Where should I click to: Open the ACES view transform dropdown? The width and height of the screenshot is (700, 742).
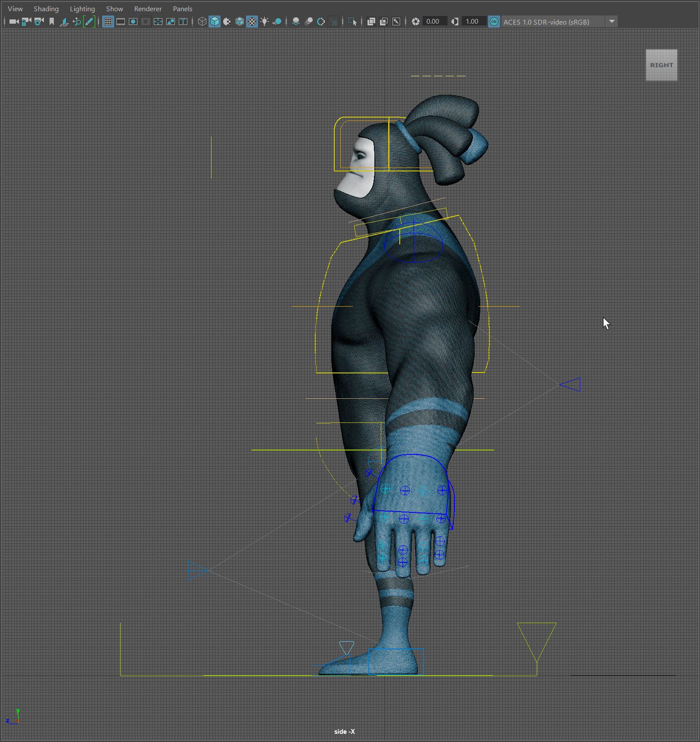click(611, 22)
